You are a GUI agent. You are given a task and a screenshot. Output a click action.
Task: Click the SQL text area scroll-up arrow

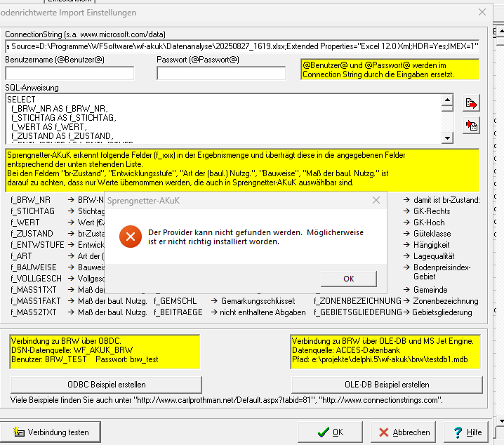447,100
